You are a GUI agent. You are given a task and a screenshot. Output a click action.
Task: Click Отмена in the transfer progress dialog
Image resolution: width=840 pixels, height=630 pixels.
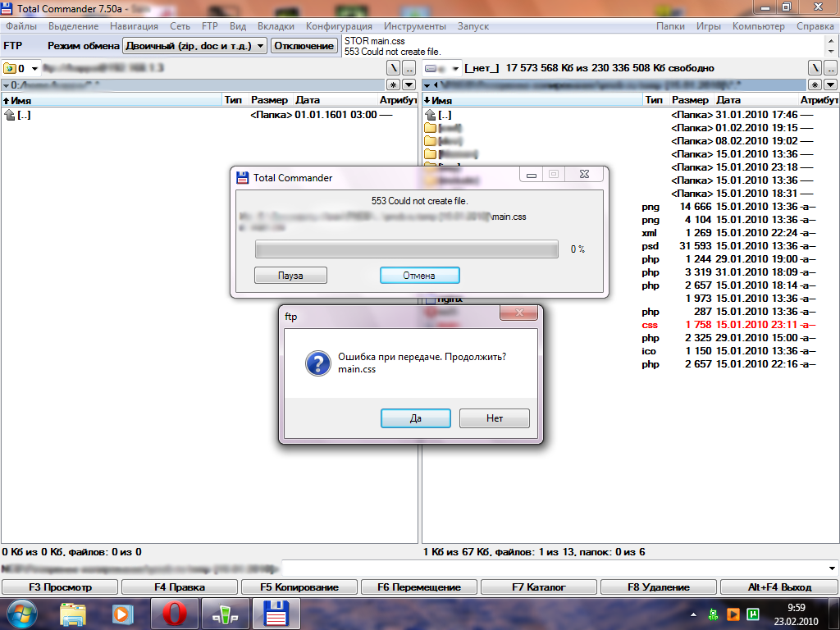tap(419, 276)
